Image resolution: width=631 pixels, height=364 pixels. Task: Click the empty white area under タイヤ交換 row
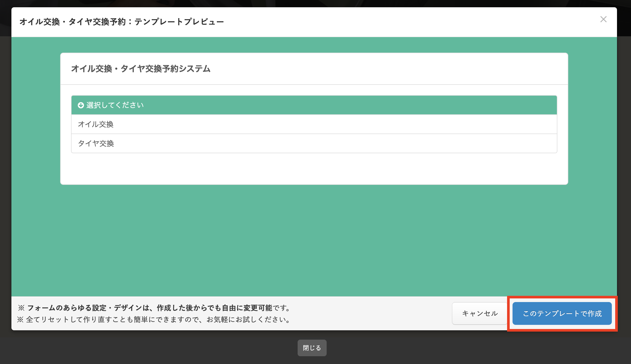[x=314, y=169]
